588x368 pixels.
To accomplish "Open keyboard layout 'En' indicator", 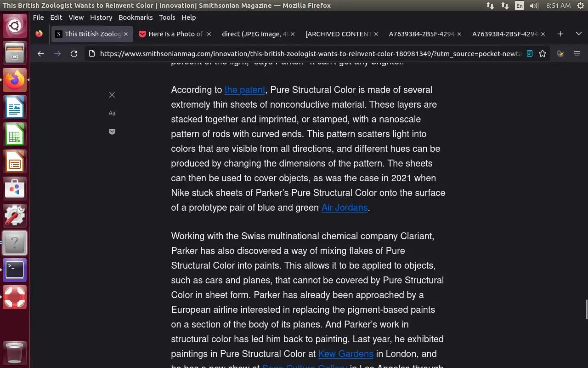I will 519,6.
